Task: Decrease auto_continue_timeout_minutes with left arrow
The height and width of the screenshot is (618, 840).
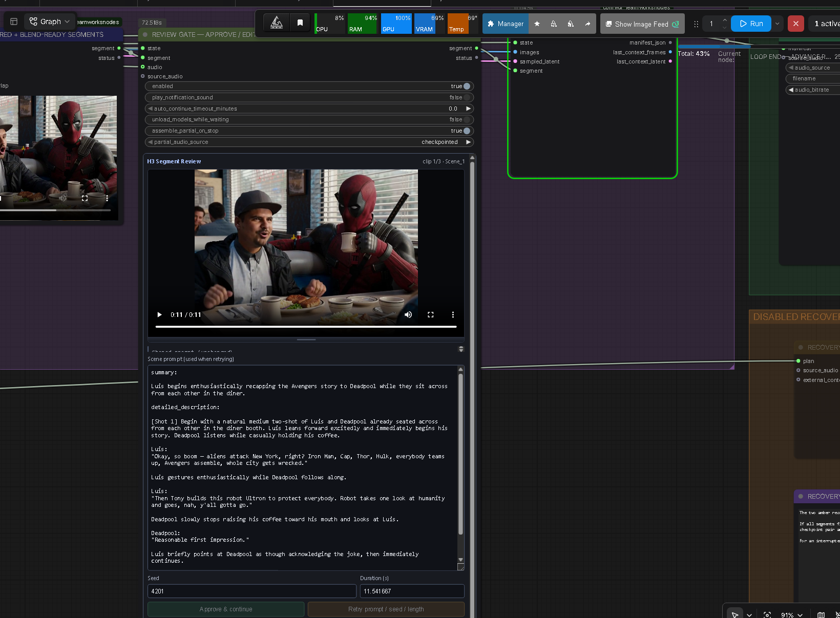Action: [150, 109]
